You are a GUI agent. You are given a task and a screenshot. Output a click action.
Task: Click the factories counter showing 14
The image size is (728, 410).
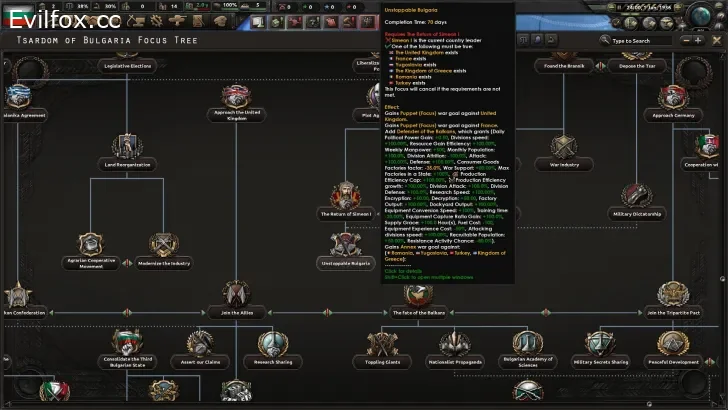point(169,6)
